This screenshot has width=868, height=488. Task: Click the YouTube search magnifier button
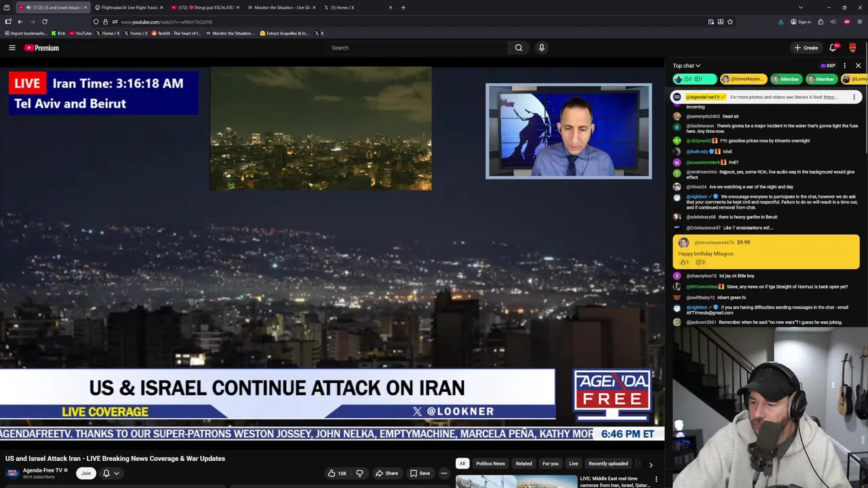tap(519, 47)
